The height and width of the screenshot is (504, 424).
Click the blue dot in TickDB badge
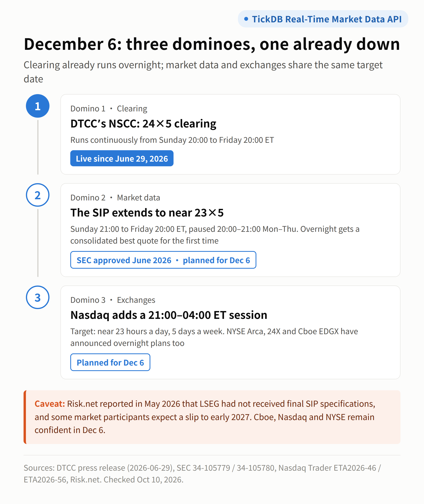(x=246, y=19)
